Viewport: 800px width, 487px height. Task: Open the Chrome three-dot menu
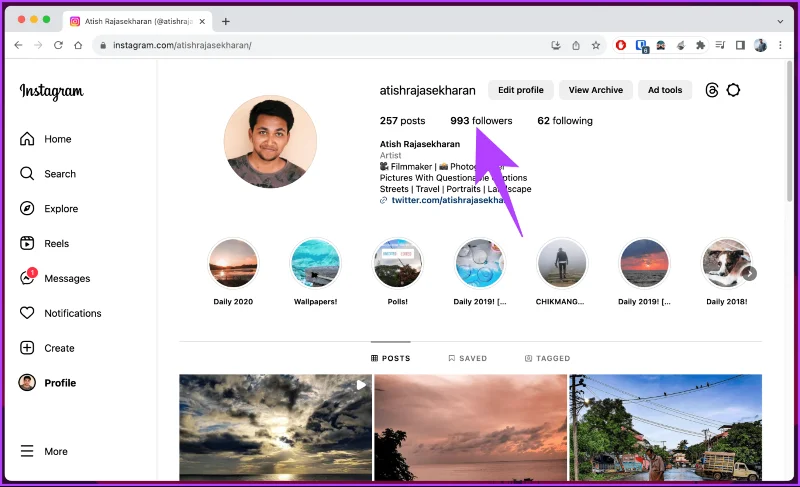pyautogui.click(x=780, y=45)
